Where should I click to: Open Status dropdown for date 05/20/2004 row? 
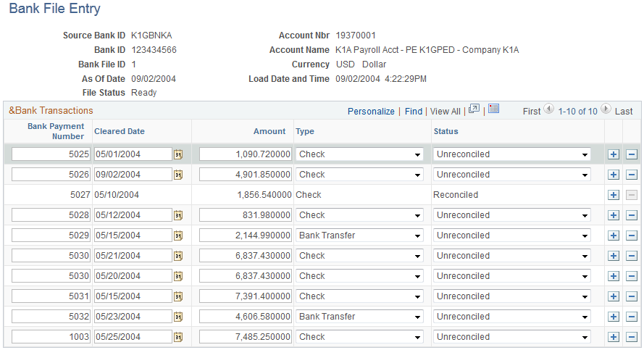click(x=511, y=276)
